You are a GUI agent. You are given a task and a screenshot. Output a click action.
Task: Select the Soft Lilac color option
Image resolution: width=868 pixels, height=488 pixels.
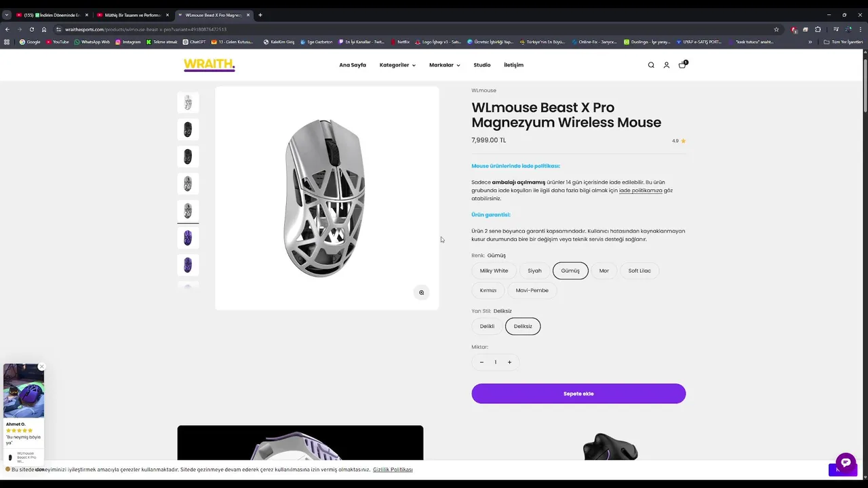[639, 271]
